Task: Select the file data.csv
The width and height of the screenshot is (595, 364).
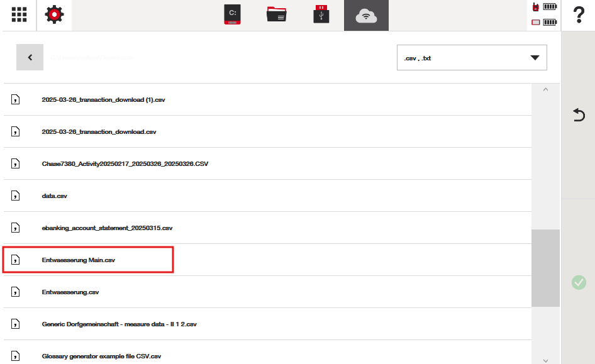Action: coord(55,196)
